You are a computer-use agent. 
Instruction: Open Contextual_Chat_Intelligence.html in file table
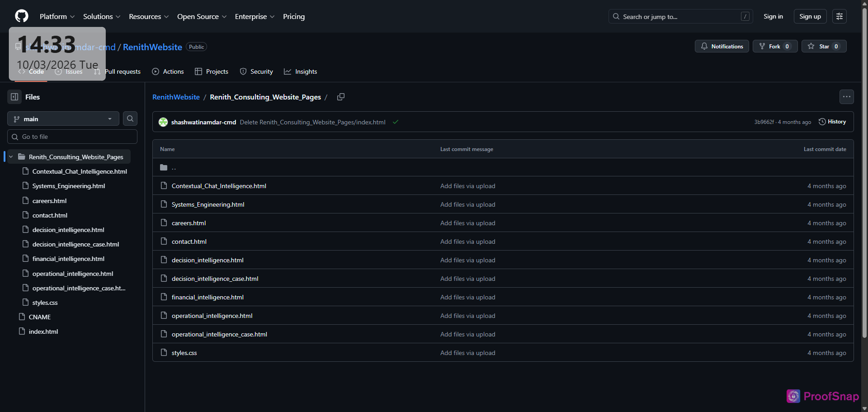click(x=219, y=186)
